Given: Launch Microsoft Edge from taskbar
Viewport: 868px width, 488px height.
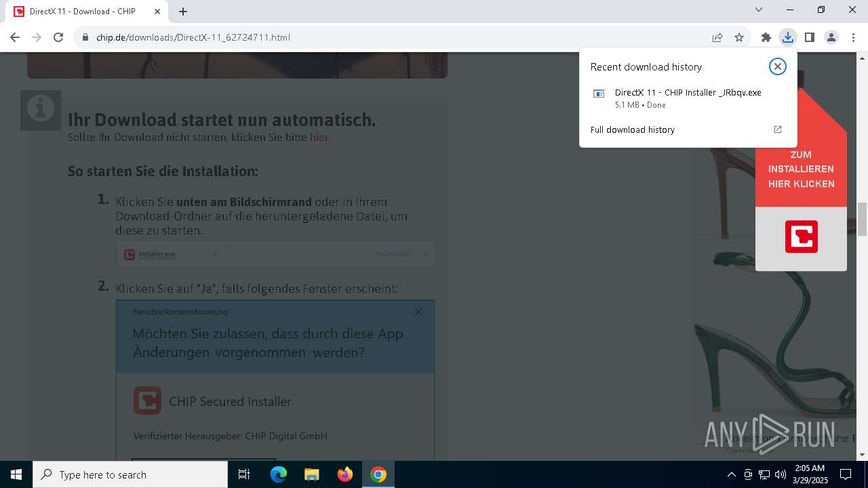Looking at the screenshot, I should click(x=279, y=474).
